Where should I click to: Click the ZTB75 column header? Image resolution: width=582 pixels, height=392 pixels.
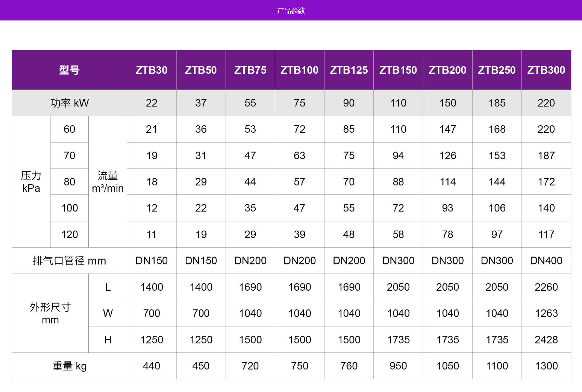(250, 70)
